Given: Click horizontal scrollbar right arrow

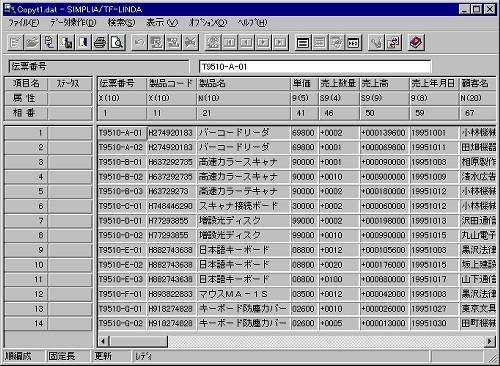Looking at the screenshot, I should point(490,341).
